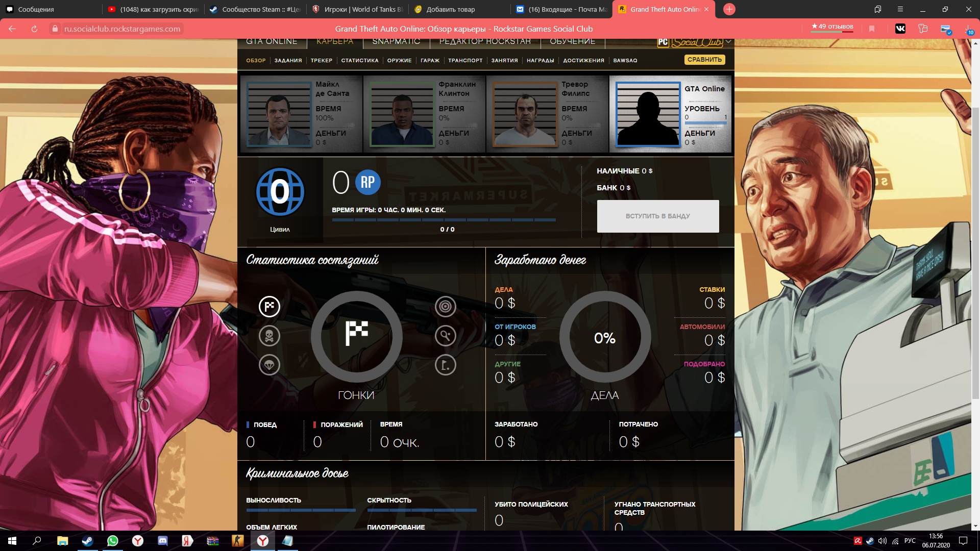Image resolution: width=980 pixels, height=551 pixels.
Task: Click the ГОНКИ circular gauge
Action: 356,337
